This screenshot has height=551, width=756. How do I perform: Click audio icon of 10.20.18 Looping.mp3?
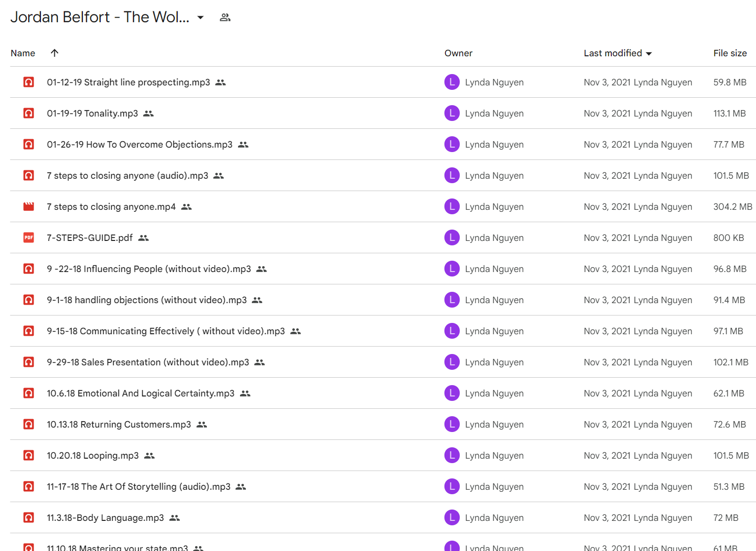pyautogui.click(x=29, y=455)
